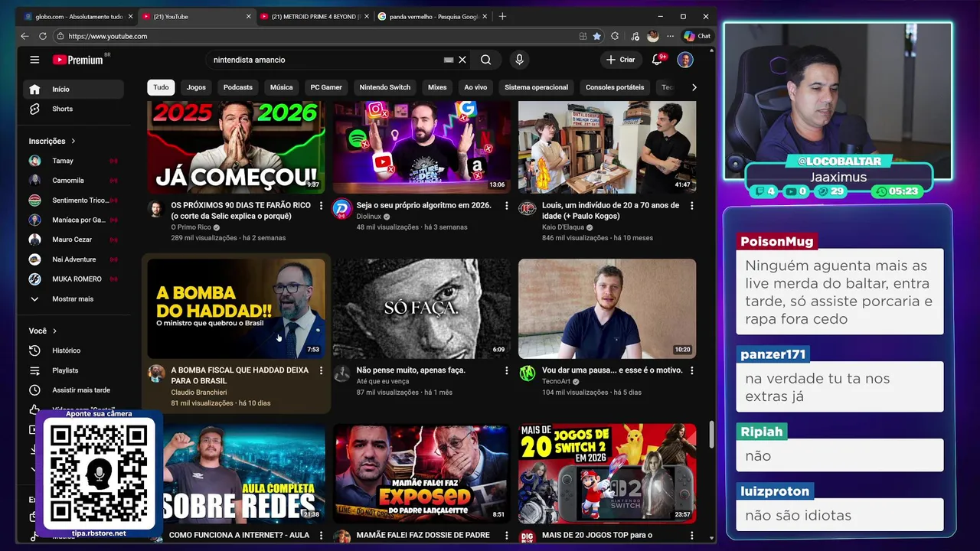
Task: Open the MUKA ROMERO subscription
Action: (x=73, y=279)
